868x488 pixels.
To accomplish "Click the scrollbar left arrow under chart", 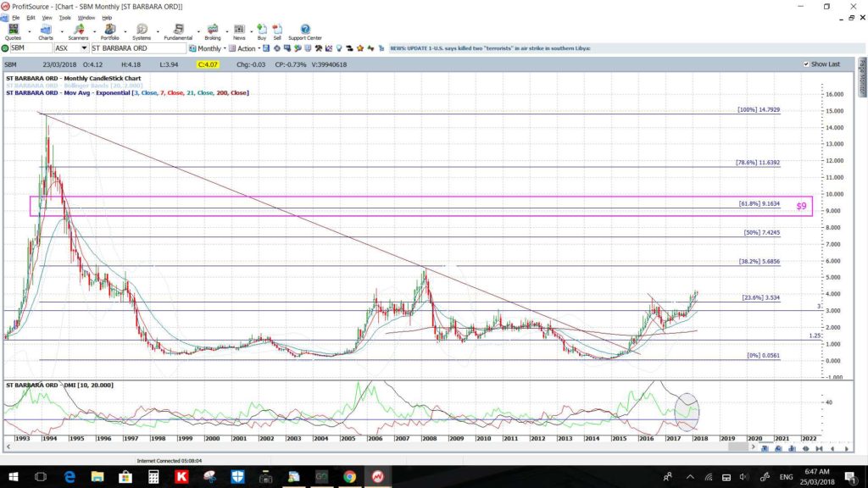I will tap(8, 446).
